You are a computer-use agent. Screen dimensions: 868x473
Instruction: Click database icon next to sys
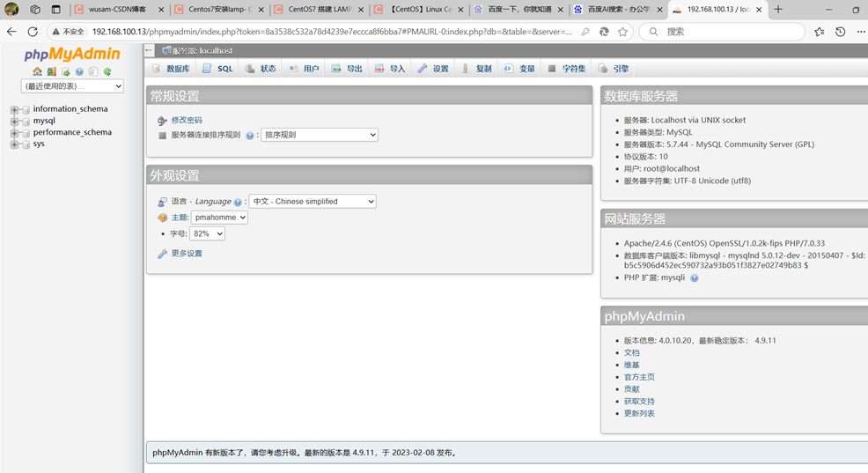coord(26,144)
